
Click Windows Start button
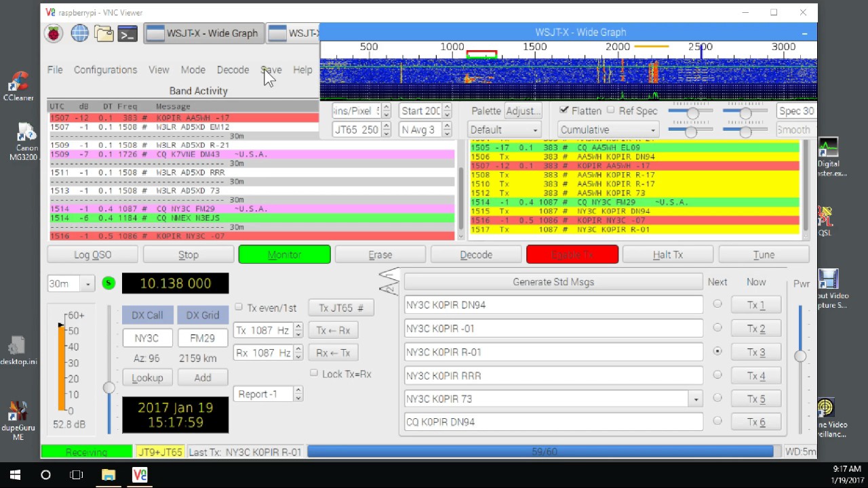click(x=15, y=475)
